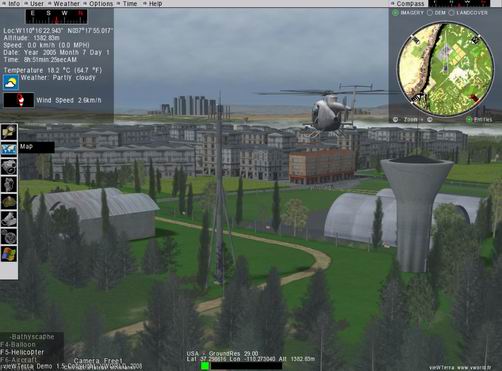Zoom in the minimap with plus button
This screenshot has width=502, height=371.
430,120
